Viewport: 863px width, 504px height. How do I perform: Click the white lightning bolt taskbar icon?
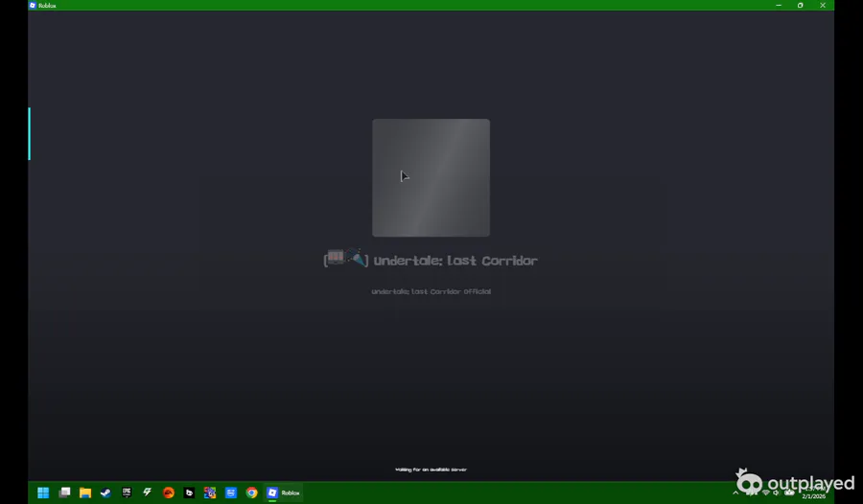(147, 493)
